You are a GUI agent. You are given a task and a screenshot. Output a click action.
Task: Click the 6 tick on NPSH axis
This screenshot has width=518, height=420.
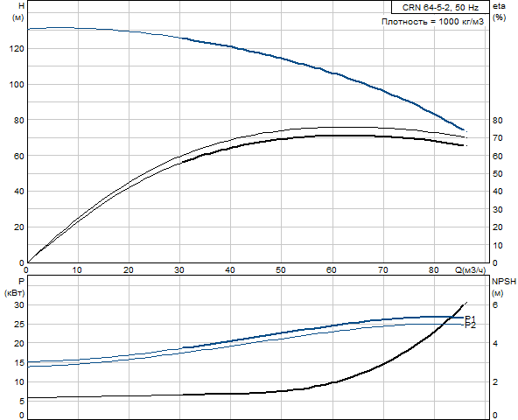tap(495, 305)
